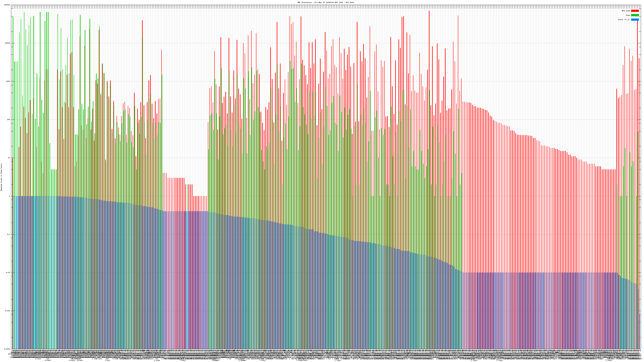The image size is (644, 362).
Task: Click the 0.01 y-axis tick label
Action: (8, 273)
